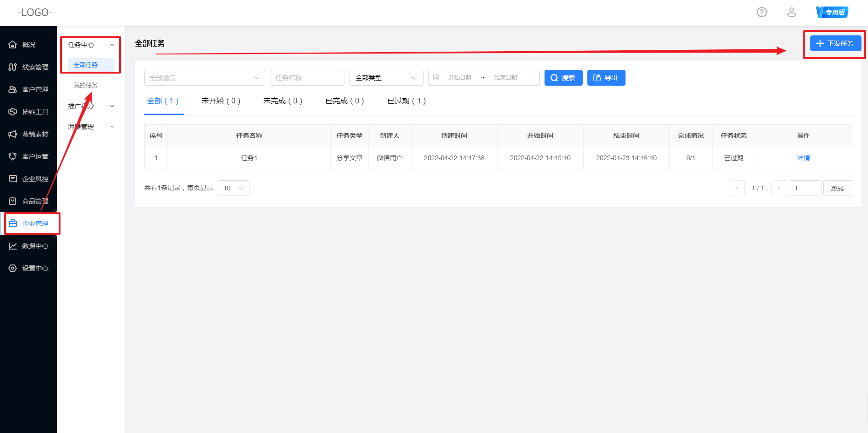Open 详情 link for 任务1
The width and height of the screenshot is (868, 433).
(x=803, y=158)
